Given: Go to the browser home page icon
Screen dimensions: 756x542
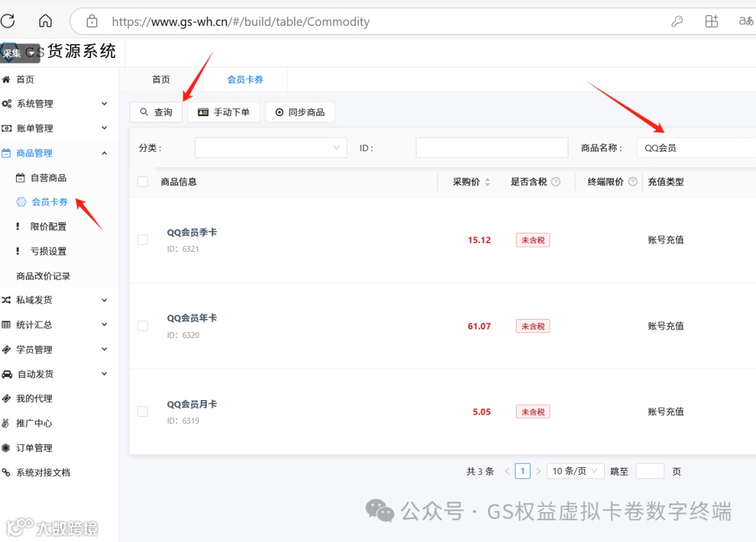Looking at the screenshot, I should pos(45,21).
